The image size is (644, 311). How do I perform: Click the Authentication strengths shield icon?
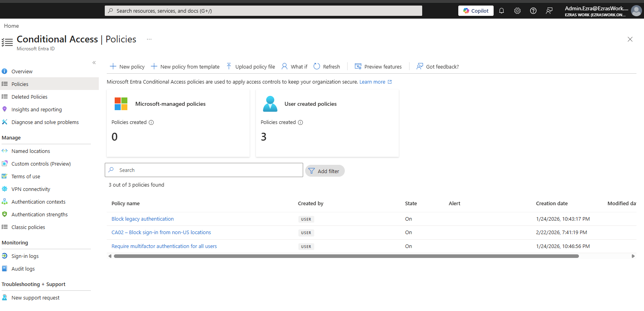(x=5, y=214)
